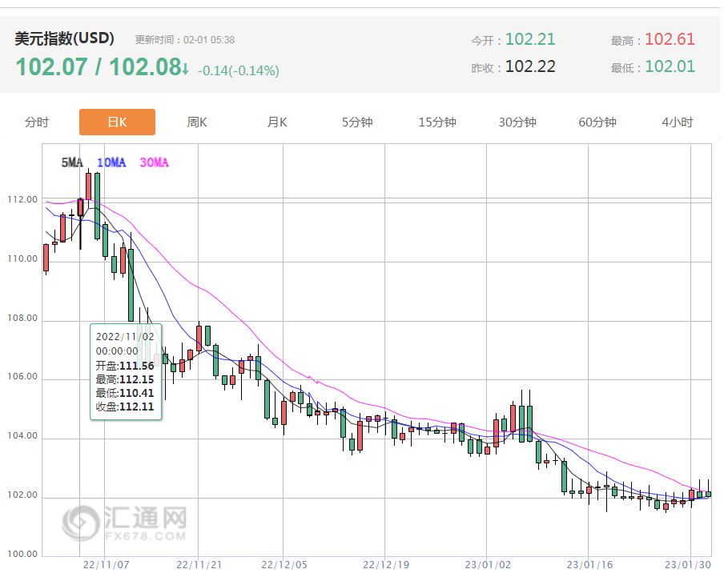Open the 周K weekly chart tab

coord(197,122)
